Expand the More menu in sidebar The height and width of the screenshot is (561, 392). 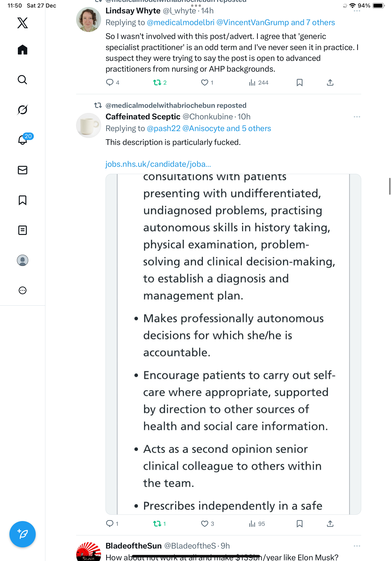[23, 290]
